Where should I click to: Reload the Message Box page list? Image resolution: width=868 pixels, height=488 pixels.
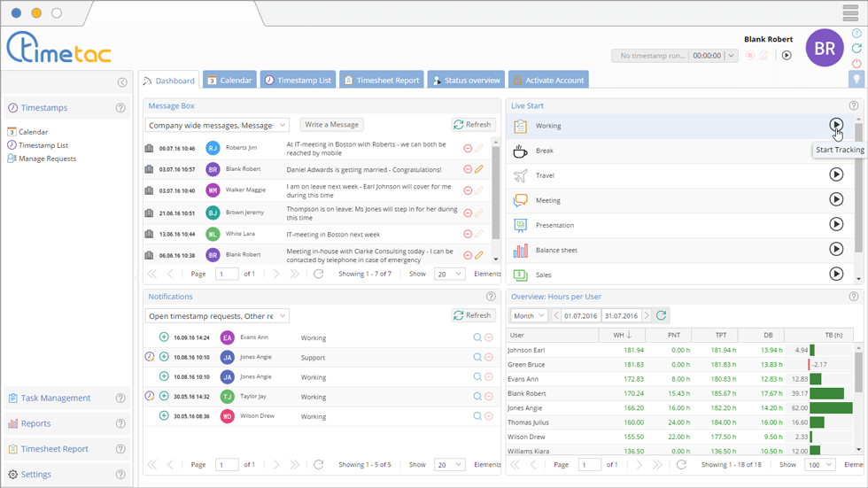[x=318, y=274]
